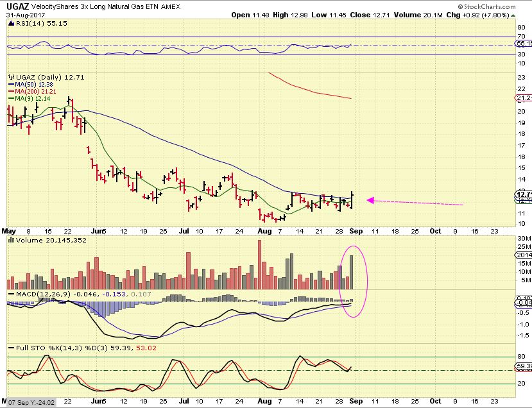Click the green MA(9) legend line marker
The width and height of the screenshot is (532, 408).
[11, 99]
